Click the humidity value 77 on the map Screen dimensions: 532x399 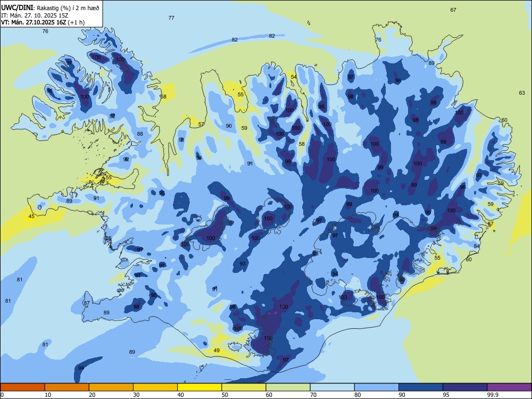[x=171, y=18]
